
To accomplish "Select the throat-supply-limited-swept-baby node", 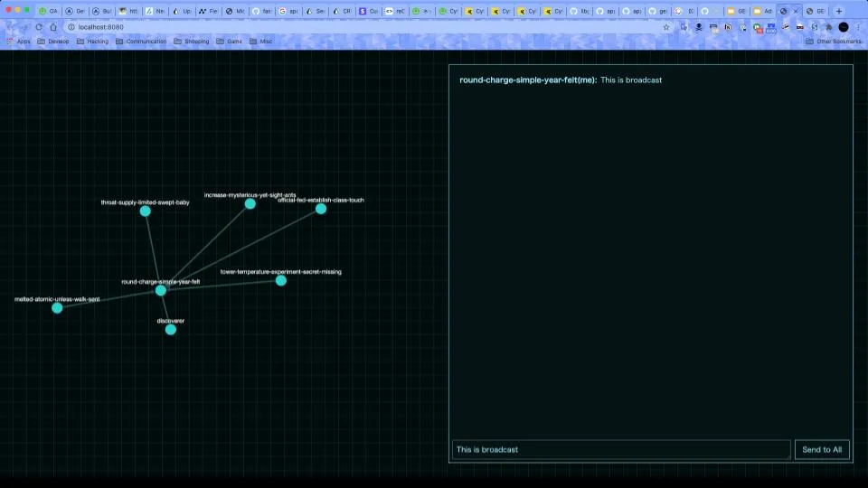I will [x=145, y=211].
